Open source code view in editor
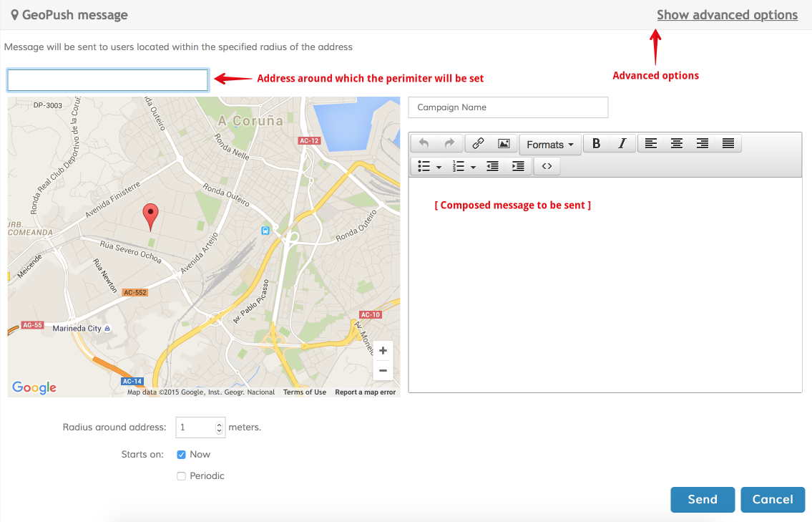The image size is (812, 522). point(547,166)
